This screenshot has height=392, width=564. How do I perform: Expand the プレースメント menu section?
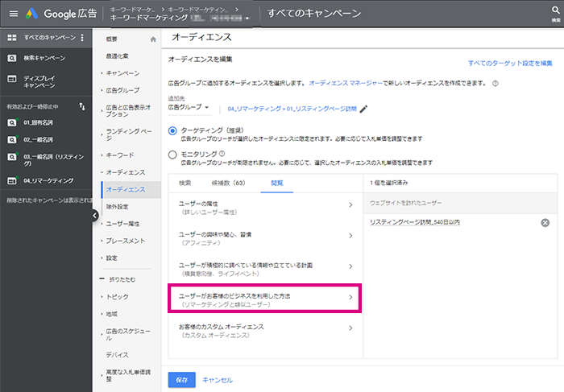(x=126, y=241)
